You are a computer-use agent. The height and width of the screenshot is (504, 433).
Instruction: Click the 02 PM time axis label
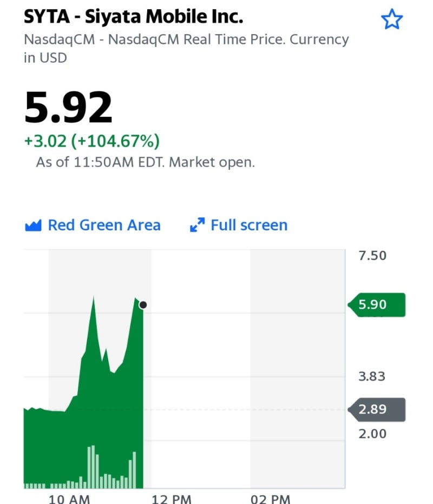pyautogui.click(x=270, y=499)
